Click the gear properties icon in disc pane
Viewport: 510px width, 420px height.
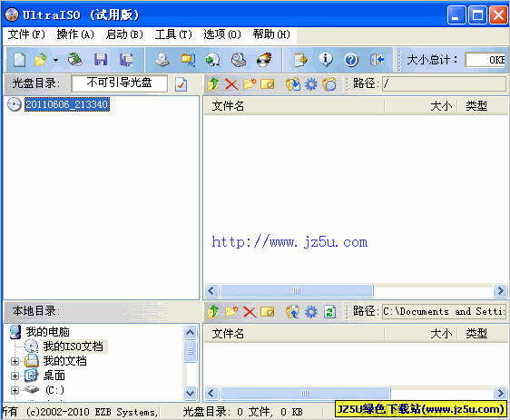click(311, 84)
